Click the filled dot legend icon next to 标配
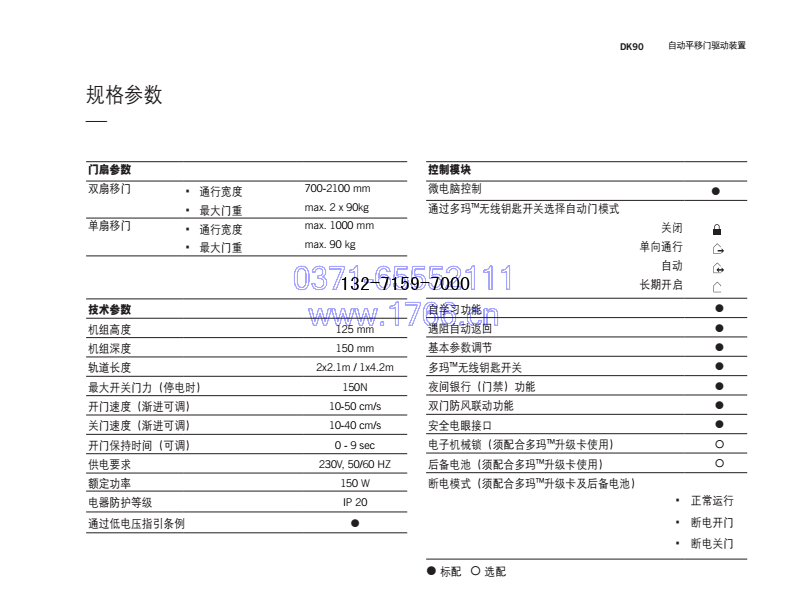809x594 pixels. point(431,570)
